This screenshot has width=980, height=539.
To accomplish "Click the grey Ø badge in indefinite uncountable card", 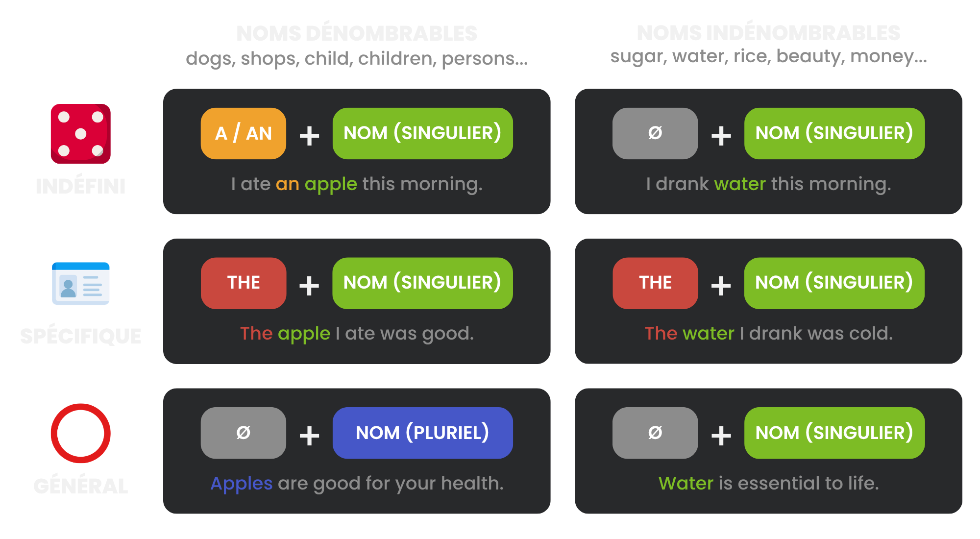I will click(x=655, y=133).
